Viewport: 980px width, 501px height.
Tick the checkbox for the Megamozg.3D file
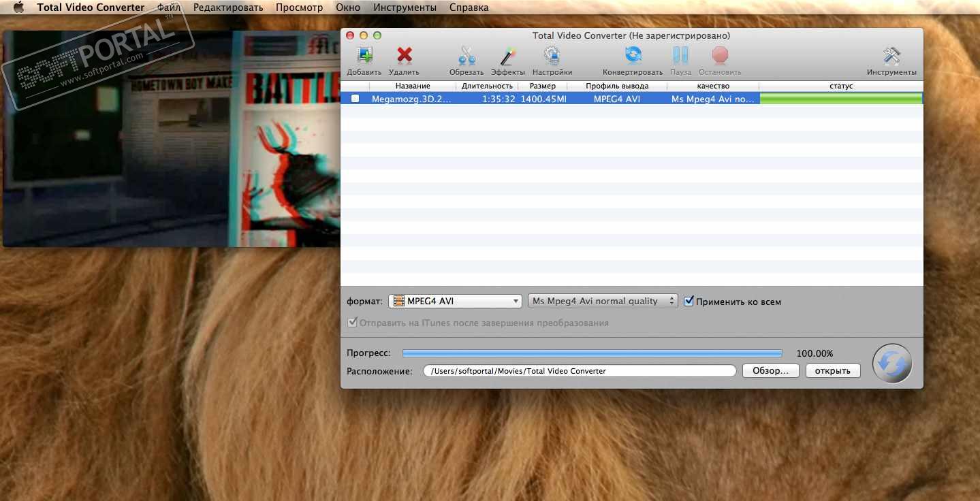(x=355, y=99)
